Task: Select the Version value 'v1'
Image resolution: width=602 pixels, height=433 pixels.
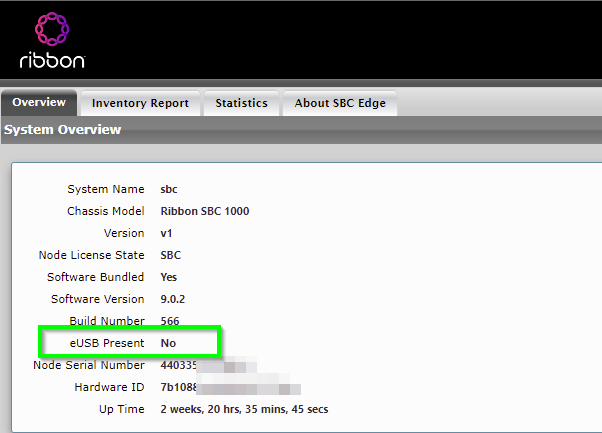Action: click(166, 233)
